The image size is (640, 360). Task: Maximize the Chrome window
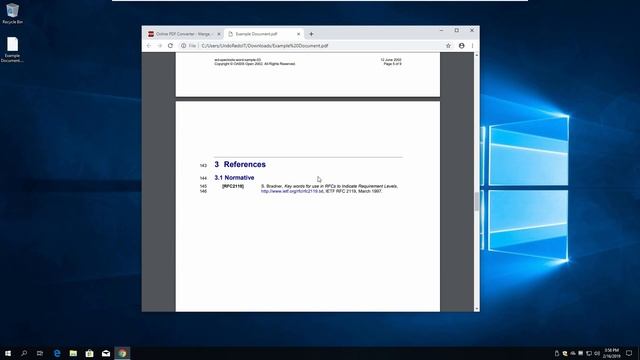click(x=457, y=30)
